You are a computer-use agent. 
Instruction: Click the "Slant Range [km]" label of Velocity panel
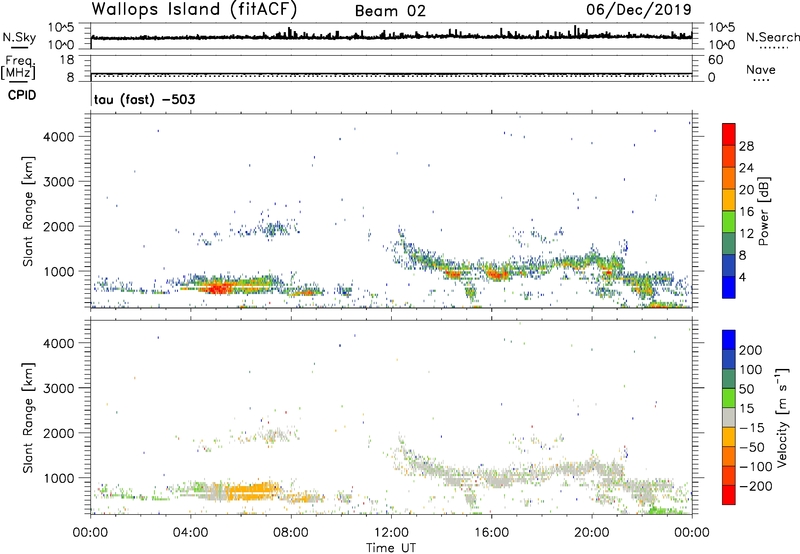coord(28,418)
